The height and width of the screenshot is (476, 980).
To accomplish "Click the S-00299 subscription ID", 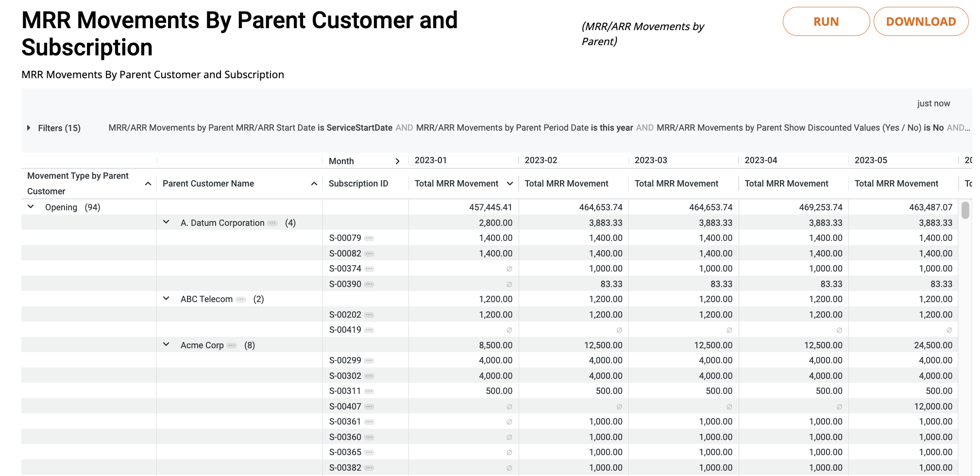I will pos(345,360).
